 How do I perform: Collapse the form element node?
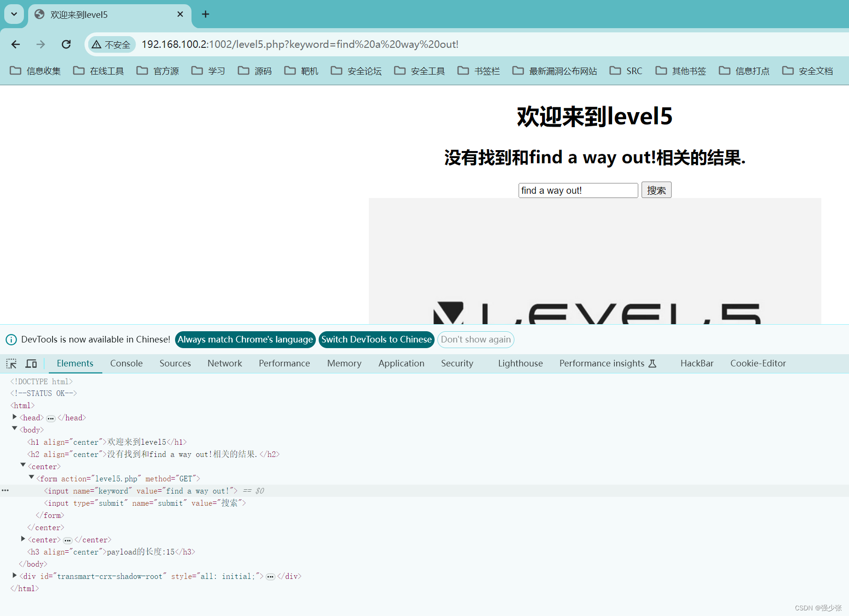pos(31,478)
